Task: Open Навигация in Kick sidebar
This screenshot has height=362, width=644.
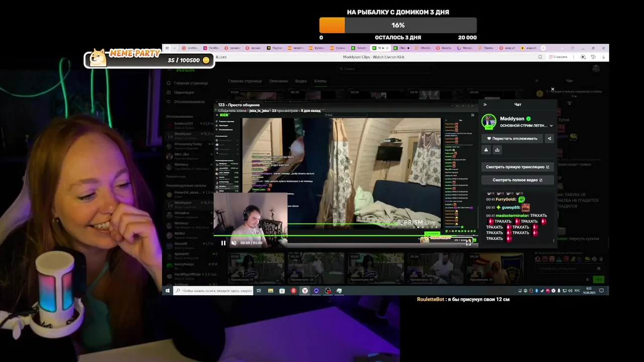Action: [x=180, y=93]
